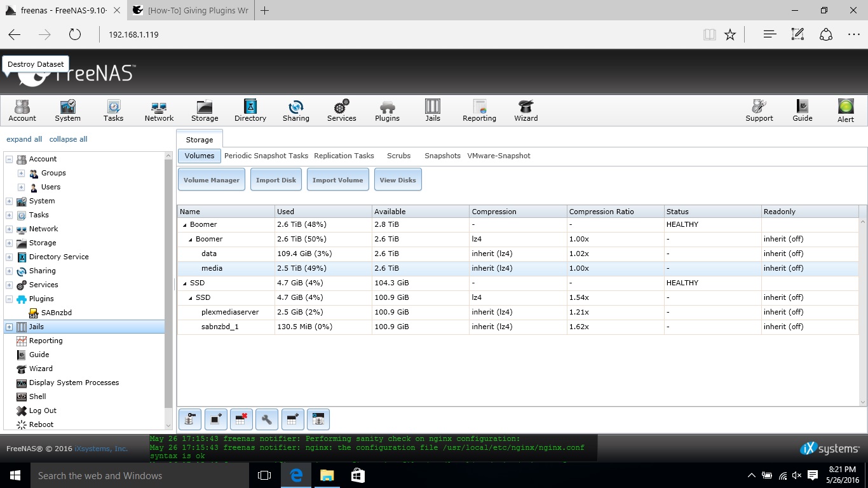Click the create dataset table-plus icon
868x488 pixels.
pyautogui.click(x=292, y=419)
